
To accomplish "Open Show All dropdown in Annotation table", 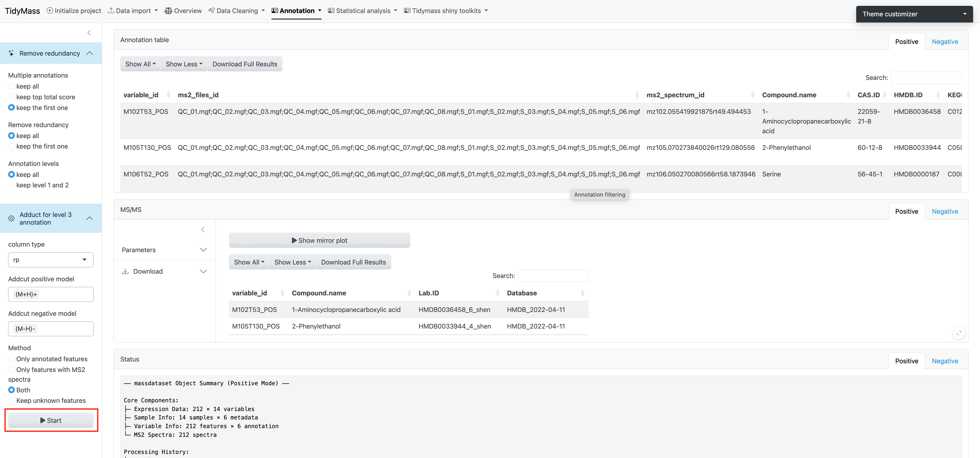I will (x=140, y=64).
